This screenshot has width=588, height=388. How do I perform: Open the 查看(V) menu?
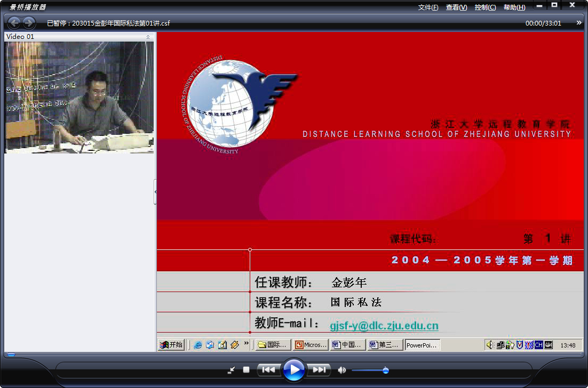[x=456, y=7]
